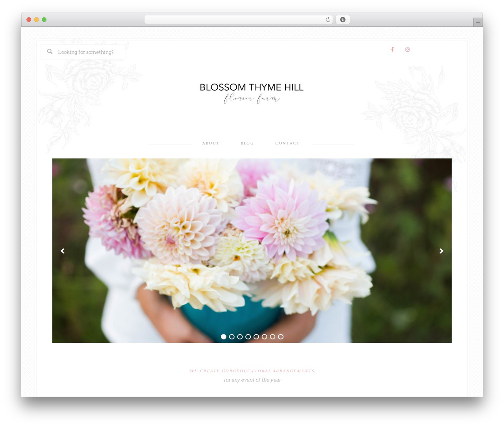Screen dimensions: 504x427
Task: Select the eighth slider dot
Action: click(x=281, y=337)
